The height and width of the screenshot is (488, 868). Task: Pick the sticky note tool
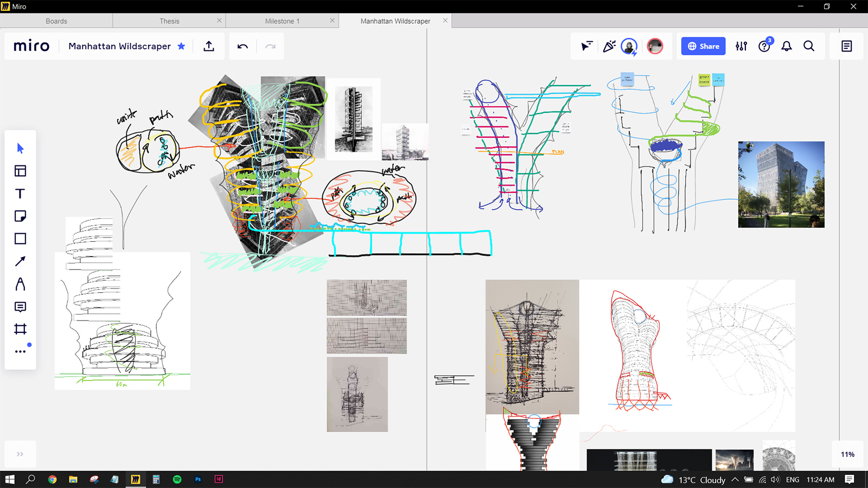point(20,216)
